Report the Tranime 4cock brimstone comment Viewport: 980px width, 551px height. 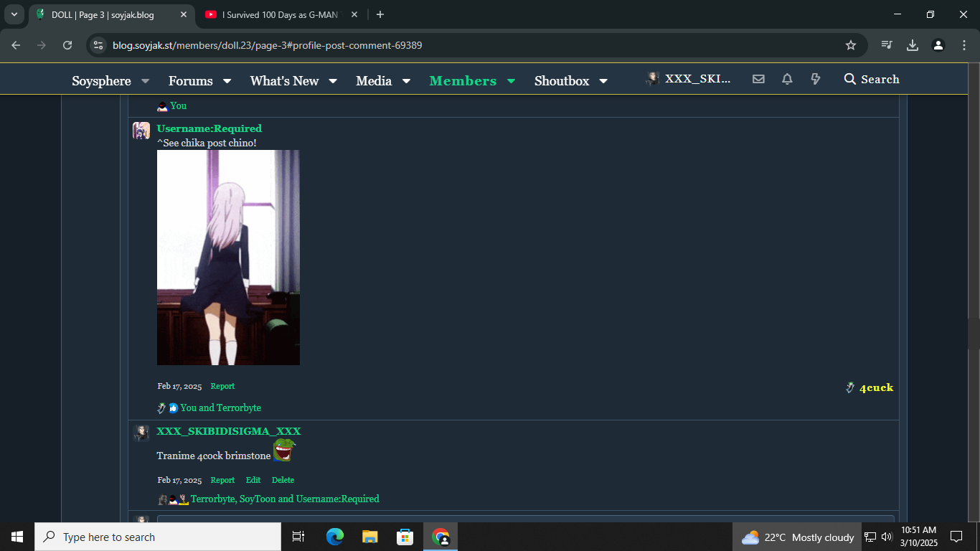coord(222,480)
